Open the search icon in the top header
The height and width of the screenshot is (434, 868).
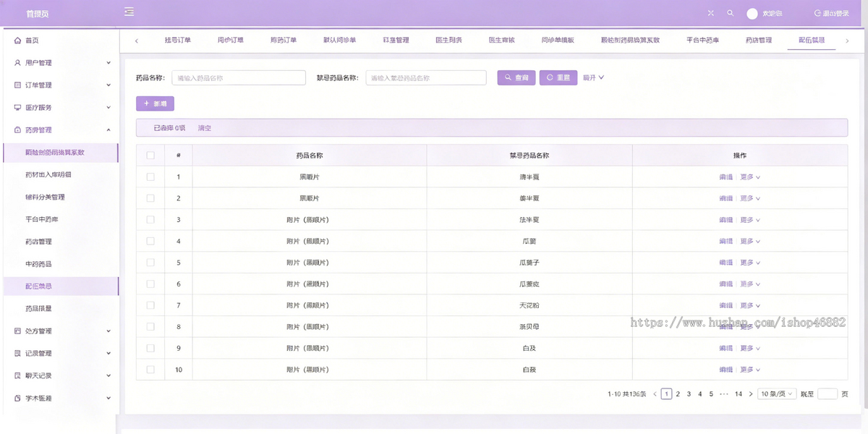click(731, 13)
